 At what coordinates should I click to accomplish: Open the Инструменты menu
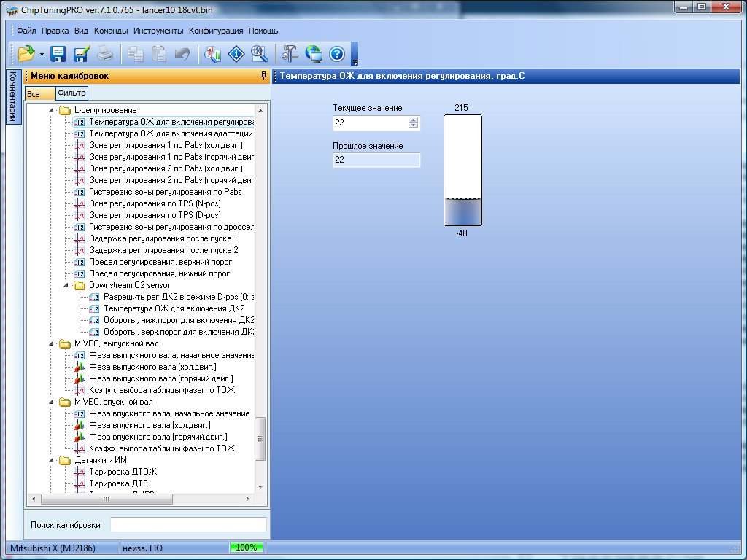(x=158, y=31)
